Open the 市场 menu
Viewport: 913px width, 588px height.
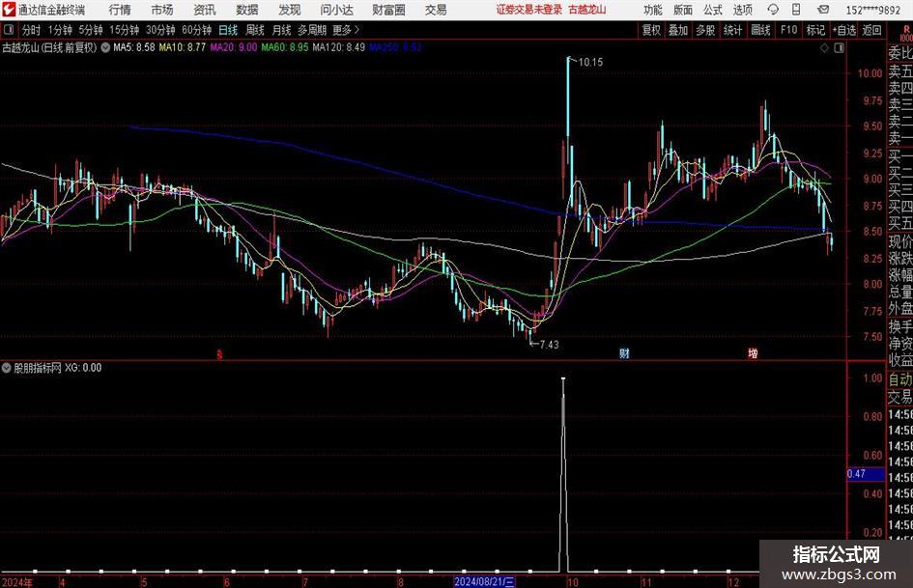(x=162, y=10)
